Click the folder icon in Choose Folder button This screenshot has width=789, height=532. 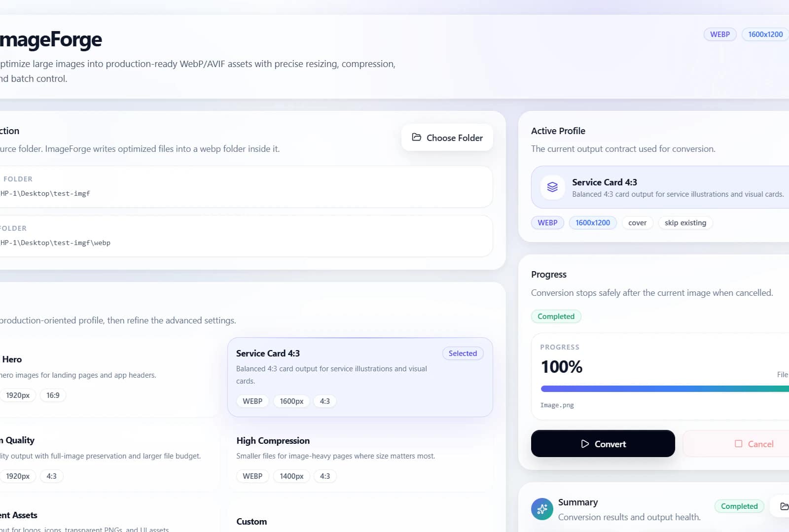[417, 137]
